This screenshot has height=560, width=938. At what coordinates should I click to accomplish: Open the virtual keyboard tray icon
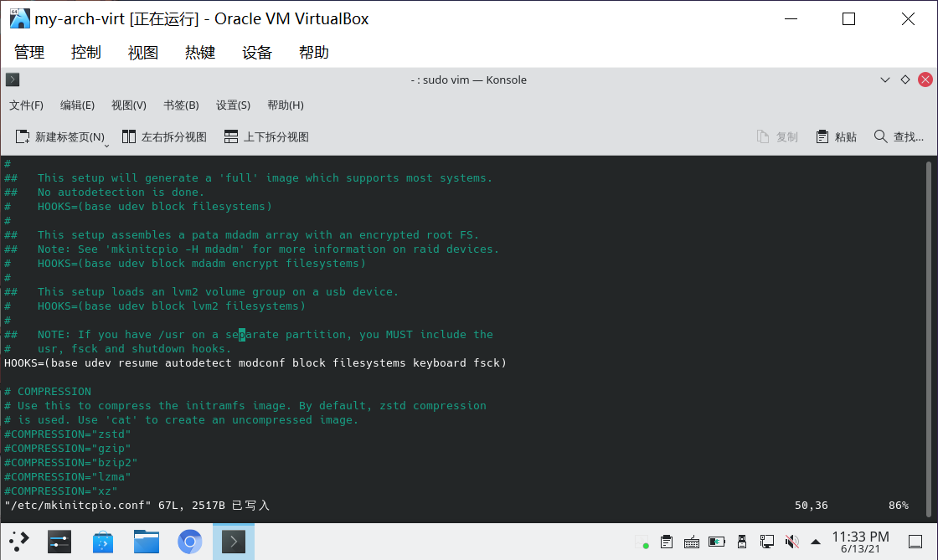coord(691,542)
